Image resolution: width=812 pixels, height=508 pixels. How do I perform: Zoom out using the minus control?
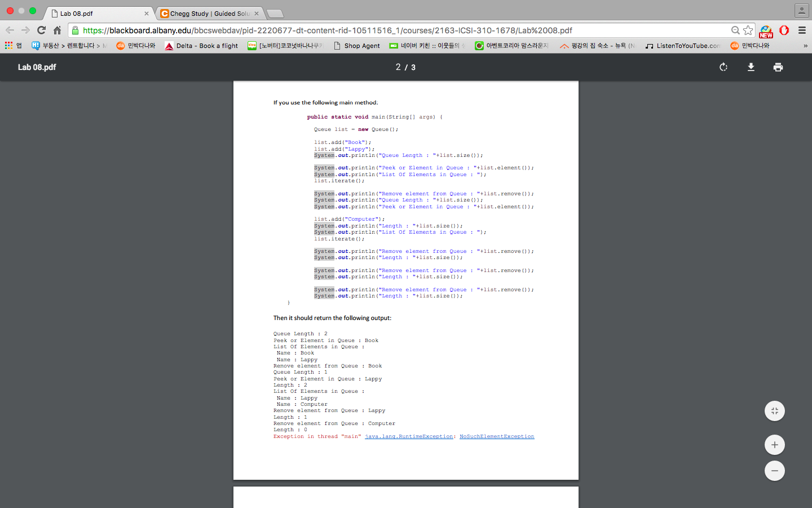tap(774, 471)
